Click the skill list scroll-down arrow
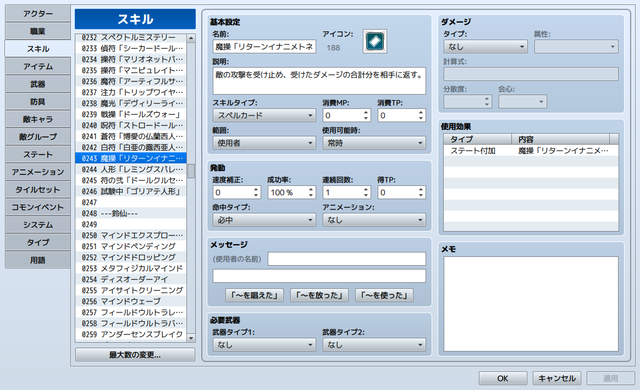Screen dimensions: 640x390 pos(191,338)
